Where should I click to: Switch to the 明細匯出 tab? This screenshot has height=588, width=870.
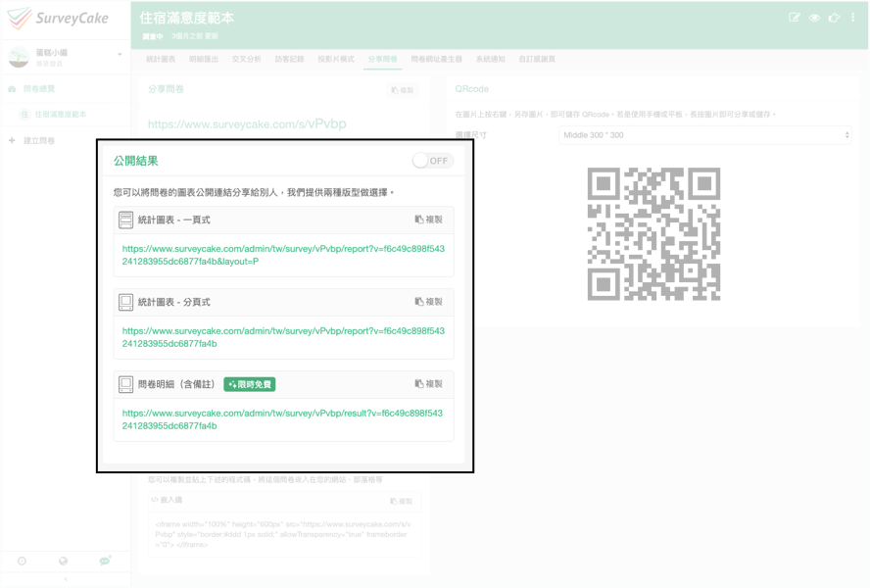point(204,59)
